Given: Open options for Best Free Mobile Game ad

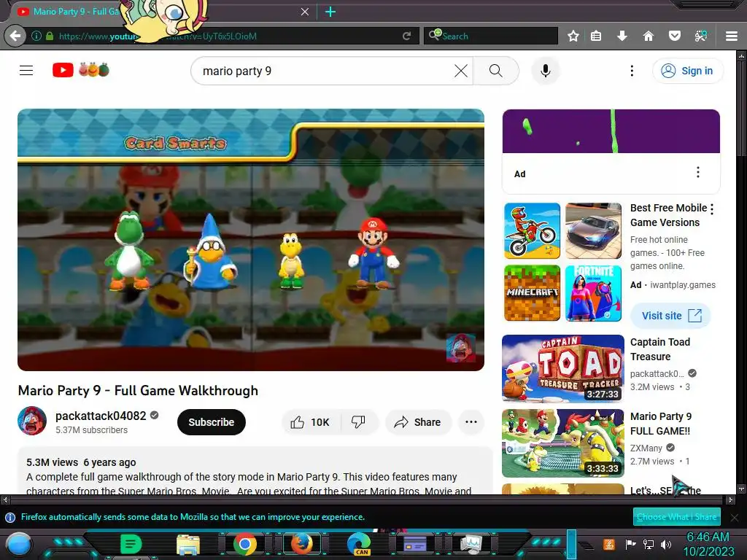Looking at the screenshot, I should tap(712, 209).
